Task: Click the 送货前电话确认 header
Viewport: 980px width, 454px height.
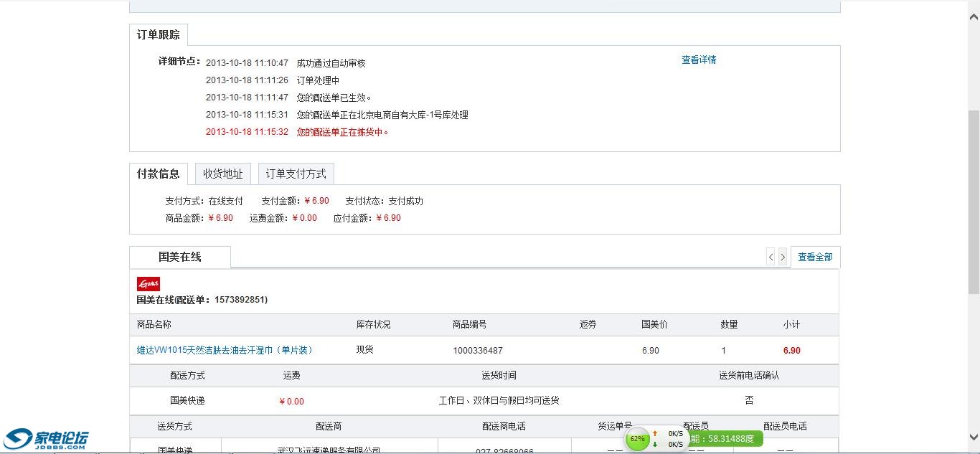Action: [x=749, y=375]
